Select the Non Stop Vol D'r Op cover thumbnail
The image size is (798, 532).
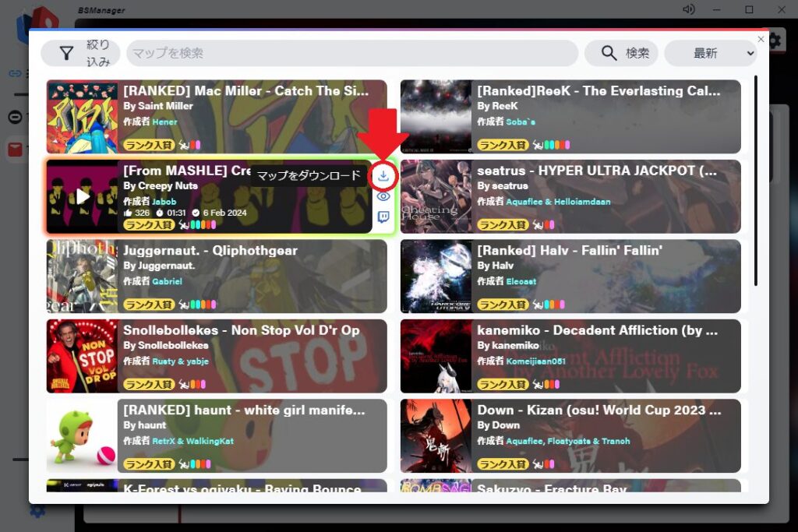tap(82, 356)
